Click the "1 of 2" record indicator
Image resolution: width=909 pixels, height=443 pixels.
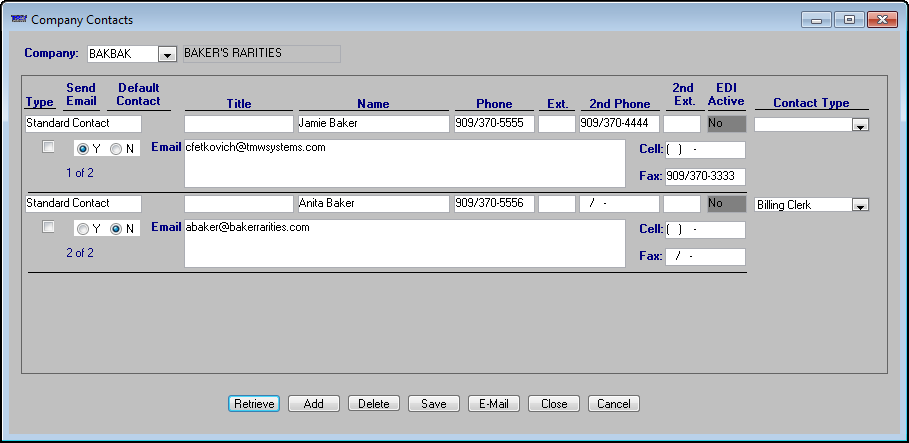pyautogui.click(x=80, y=173)
